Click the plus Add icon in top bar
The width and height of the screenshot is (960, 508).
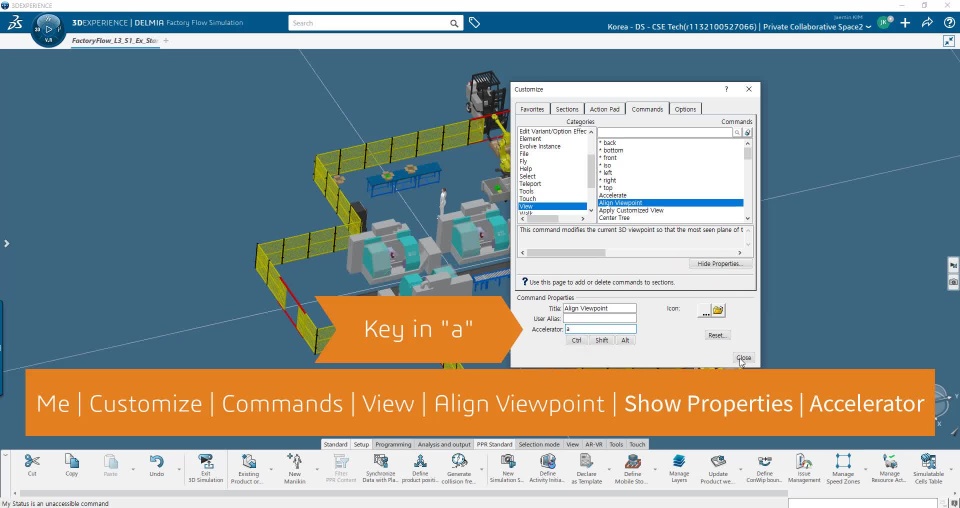coord(905,23)
